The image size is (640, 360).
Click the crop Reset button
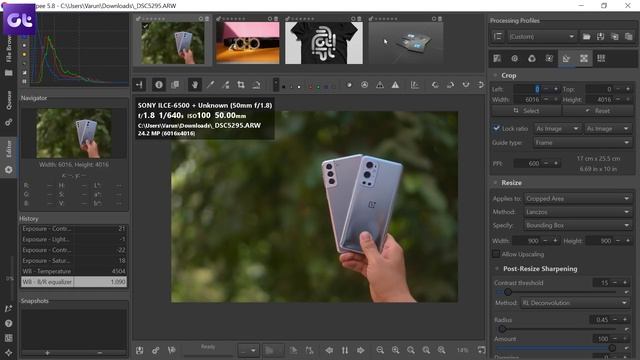pyautogui.click(x=598, y=111)
